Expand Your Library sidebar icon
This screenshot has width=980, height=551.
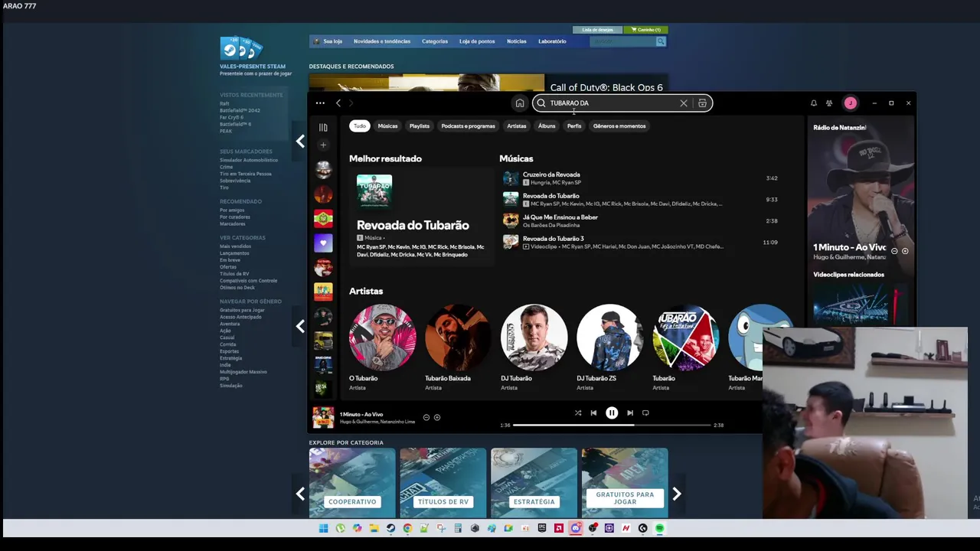[x=323, y=128]
